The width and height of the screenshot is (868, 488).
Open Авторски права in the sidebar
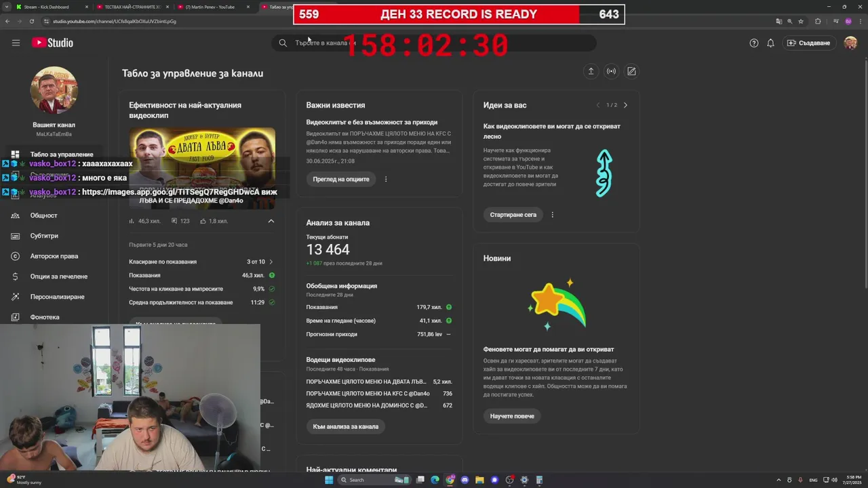(54, 256)
